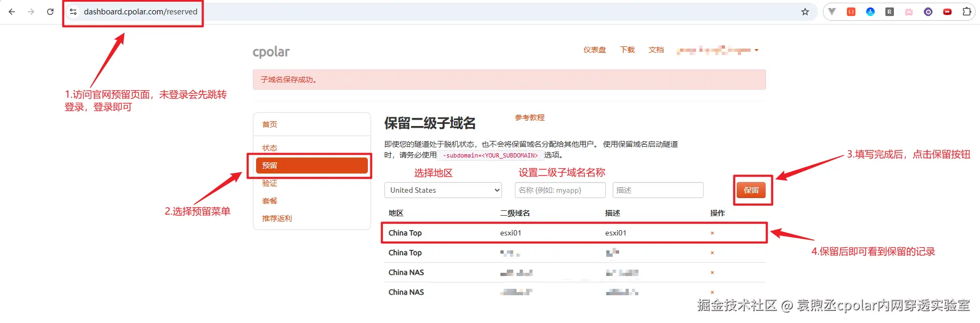This screenshot has height=323, width=980.
Task: Delete the first China NAS reserved row
Action: [x=712, y=273]
